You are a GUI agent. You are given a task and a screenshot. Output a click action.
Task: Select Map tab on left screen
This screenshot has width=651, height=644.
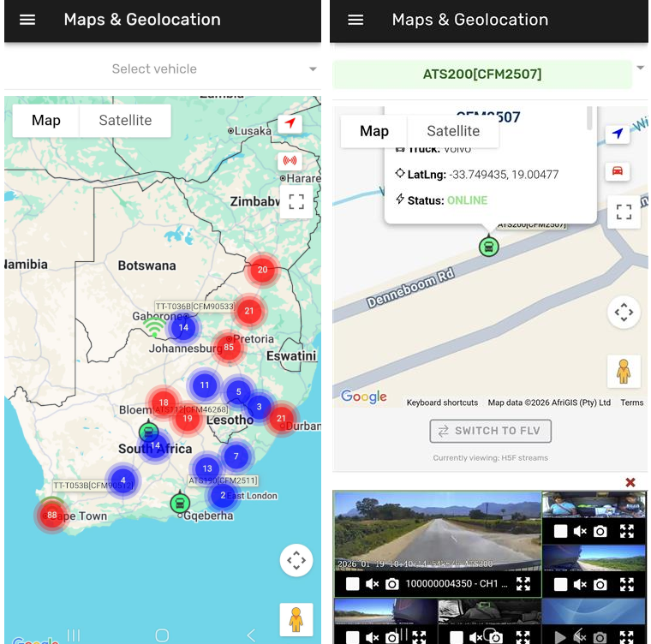click(46, 121)
